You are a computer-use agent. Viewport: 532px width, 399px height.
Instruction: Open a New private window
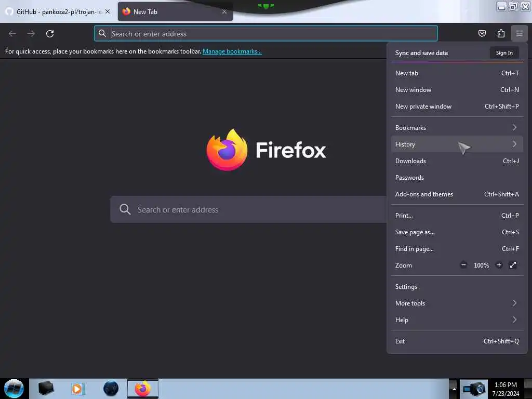(x=457, y=106)
